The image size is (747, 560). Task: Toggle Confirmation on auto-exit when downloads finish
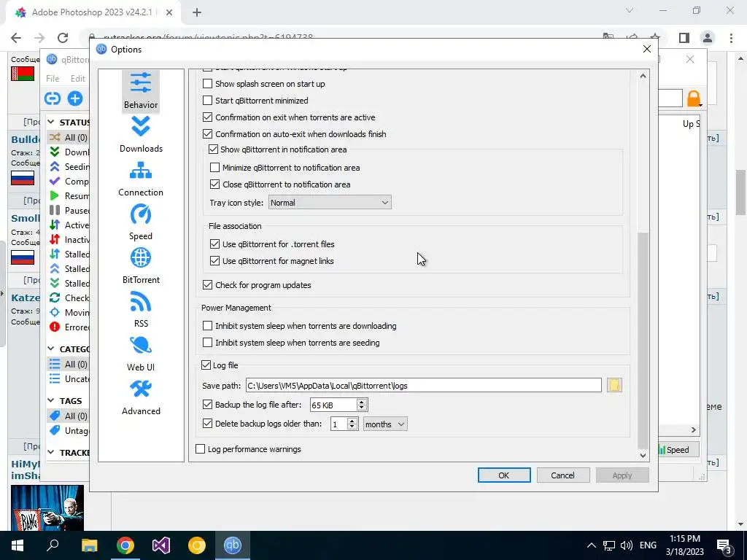pos(207,134)
